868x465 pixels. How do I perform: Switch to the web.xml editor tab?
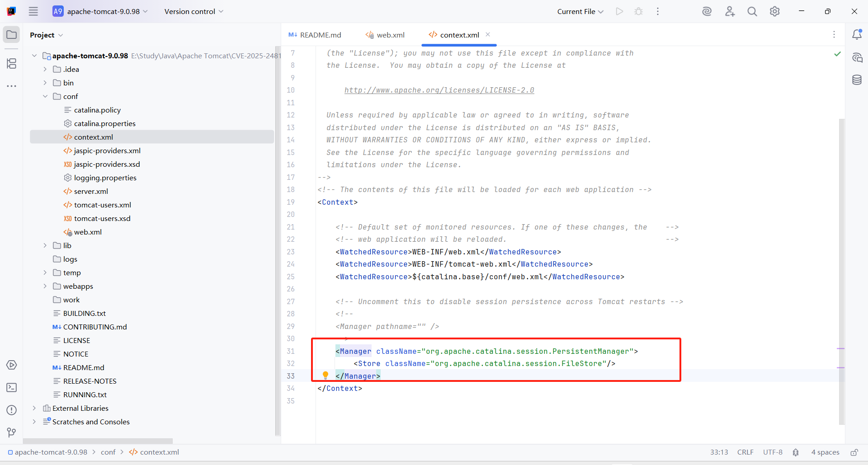386,35
